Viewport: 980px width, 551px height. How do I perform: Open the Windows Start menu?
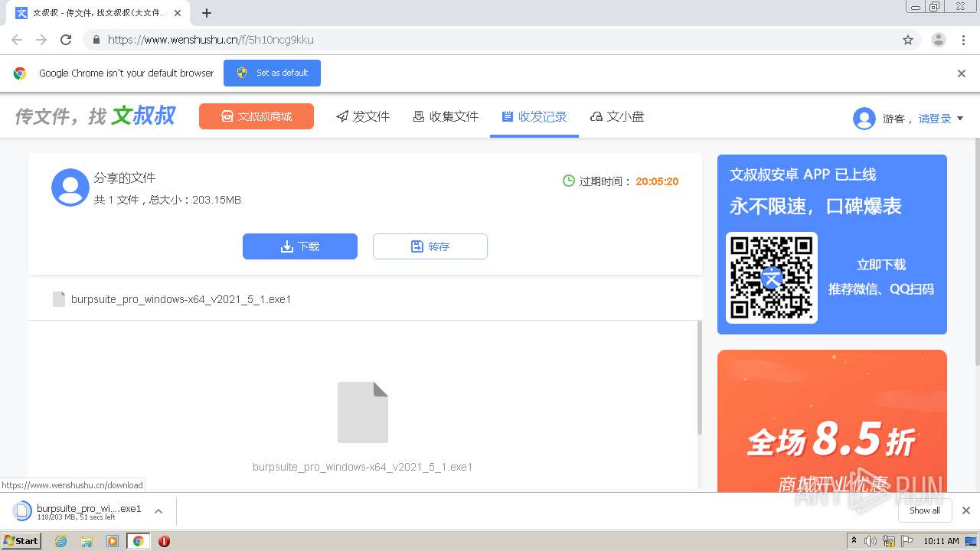pos(21,540)
